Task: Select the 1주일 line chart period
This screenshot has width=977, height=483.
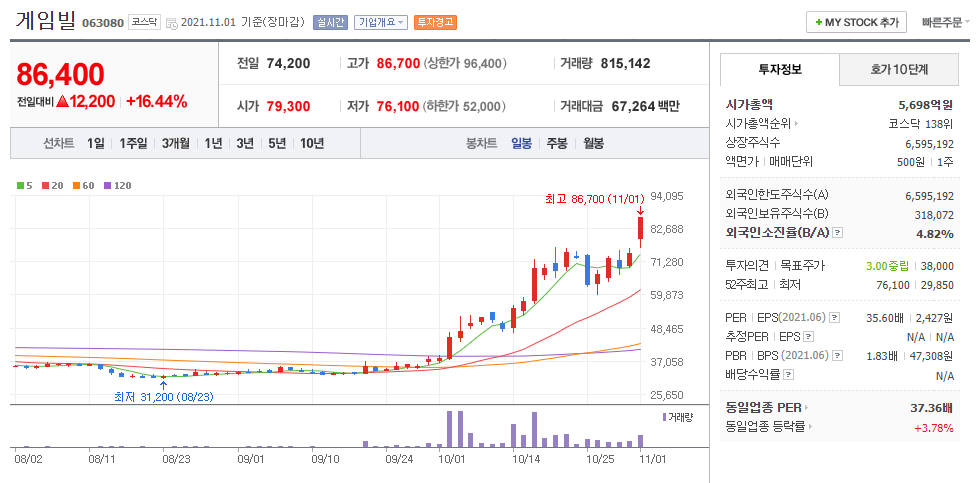Action: (x=133, y=143)
